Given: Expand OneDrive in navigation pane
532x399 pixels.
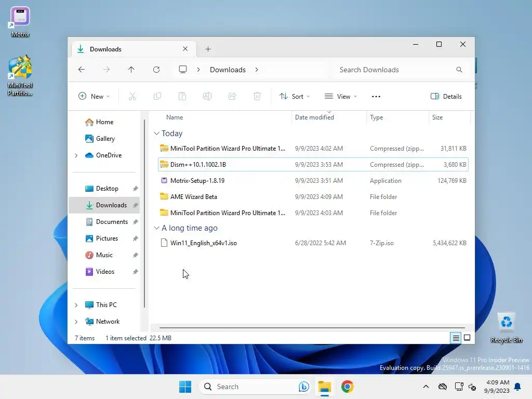Looking at the screenshot, I should tap(76, 155).
